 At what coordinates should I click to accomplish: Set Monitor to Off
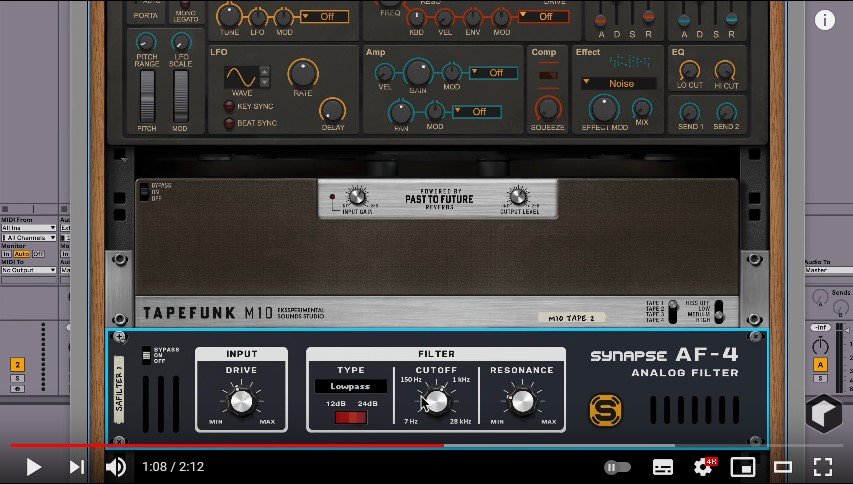click(38, 254)
